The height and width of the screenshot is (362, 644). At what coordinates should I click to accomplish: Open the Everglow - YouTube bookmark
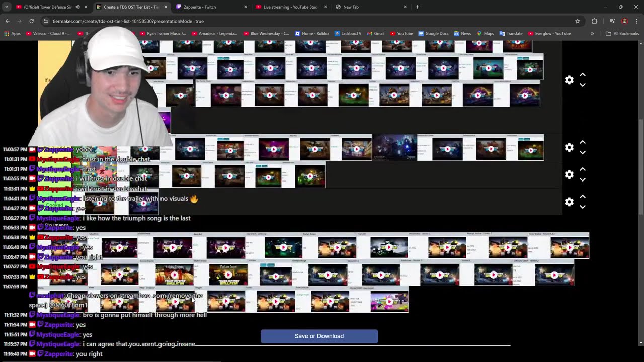549,34
